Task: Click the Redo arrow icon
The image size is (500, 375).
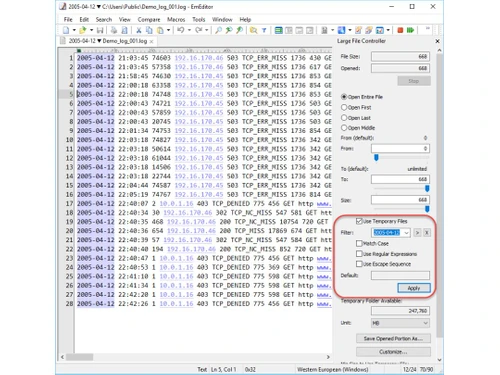Action: pos(199,30)
